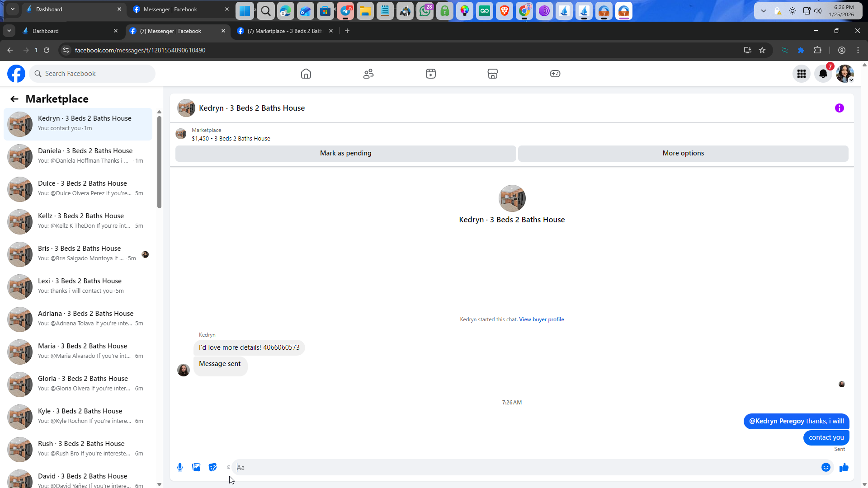
Task: Reload the current page
Action: pos(47,50)
